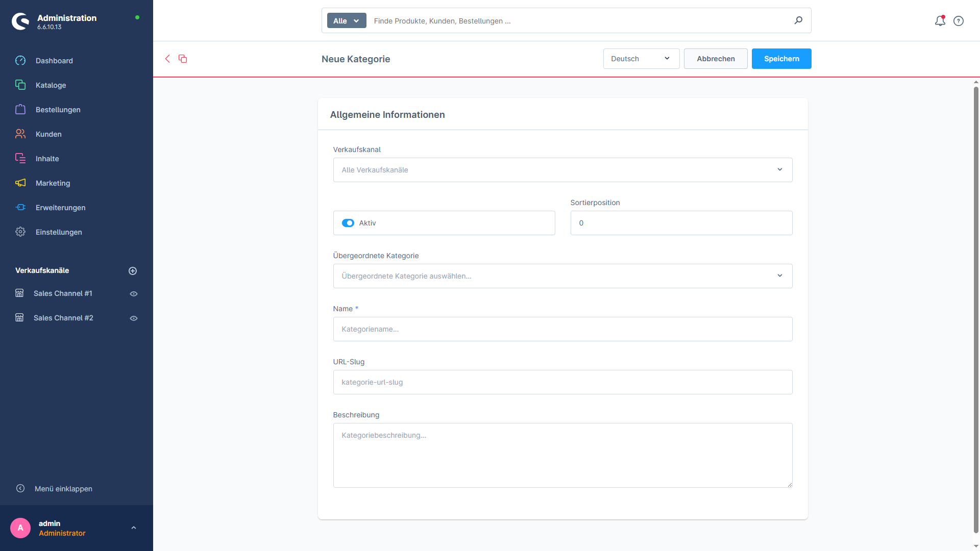Click Menü einklappen label
This screenshot has height=551, width=980.
63,489
